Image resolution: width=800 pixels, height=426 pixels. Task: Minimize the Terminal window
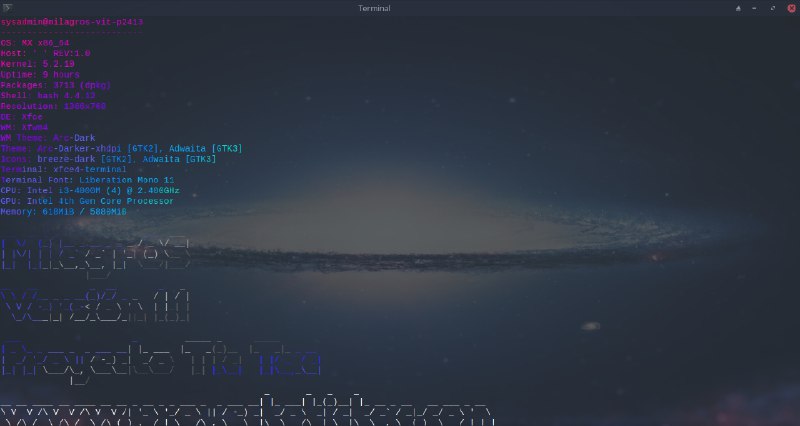(755, 7)
